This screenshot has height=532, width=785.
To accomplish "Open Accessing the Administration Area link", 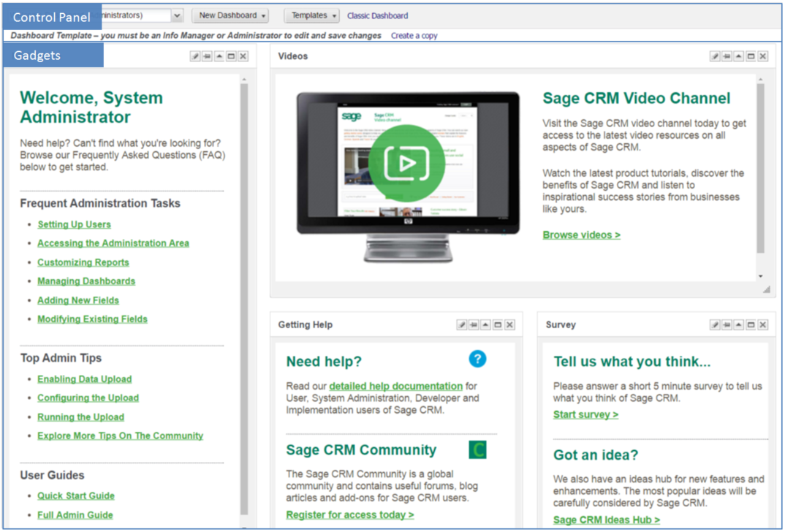I will (x=113, y=243).
